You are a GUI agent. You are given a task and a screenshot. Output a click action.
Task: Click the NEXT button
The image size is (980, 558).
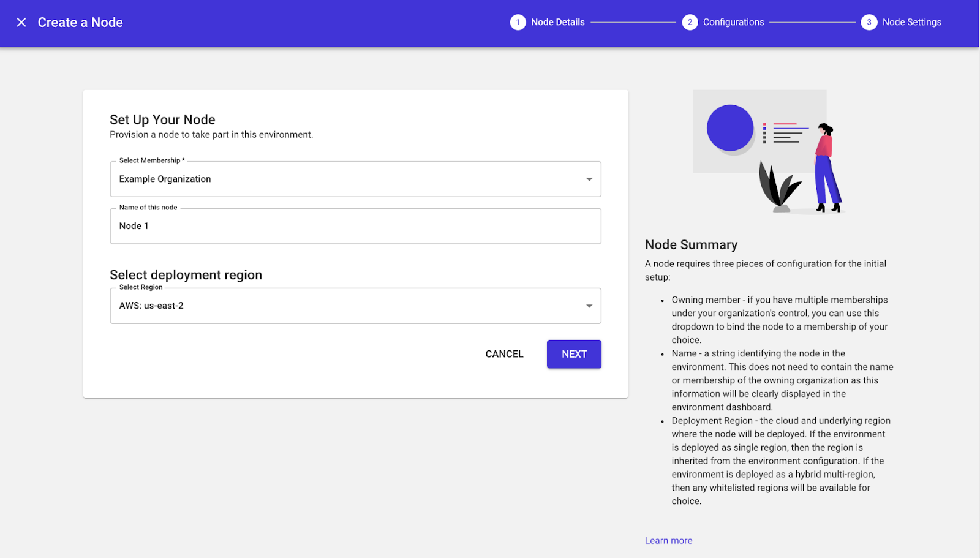click(x=573, y=353)
